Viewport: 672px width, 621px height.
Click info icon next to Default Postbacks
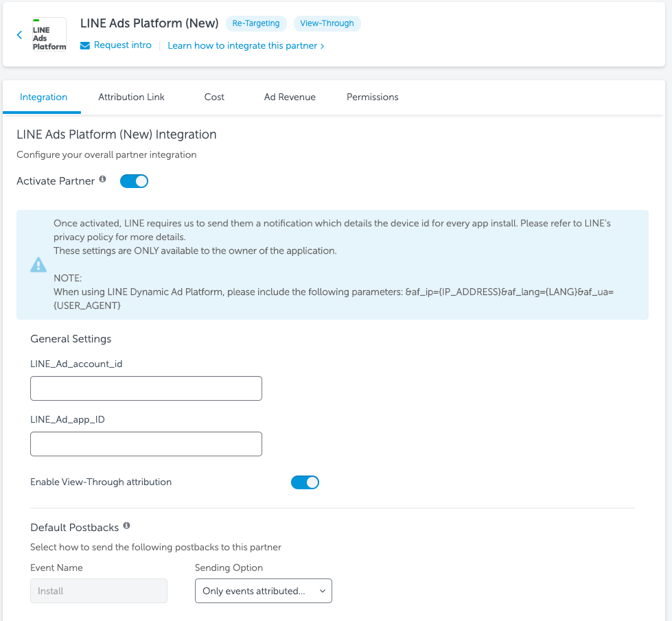coord(126,526)
